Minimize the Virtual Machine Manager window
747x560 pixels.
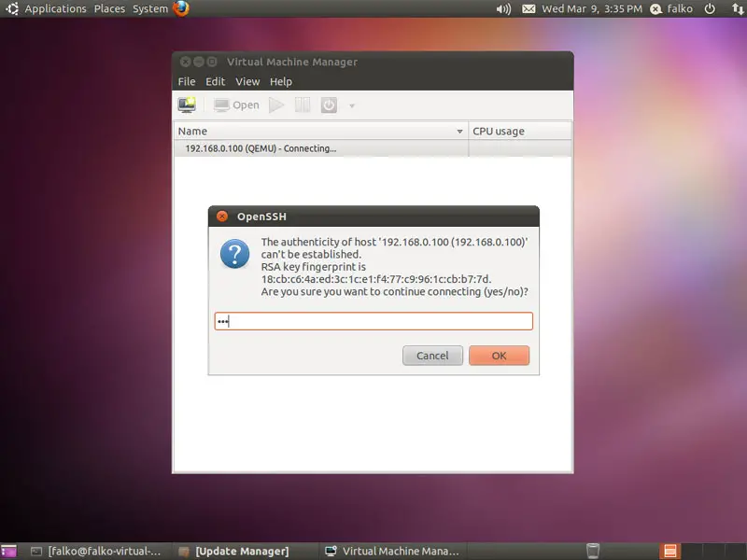point(199,62)
